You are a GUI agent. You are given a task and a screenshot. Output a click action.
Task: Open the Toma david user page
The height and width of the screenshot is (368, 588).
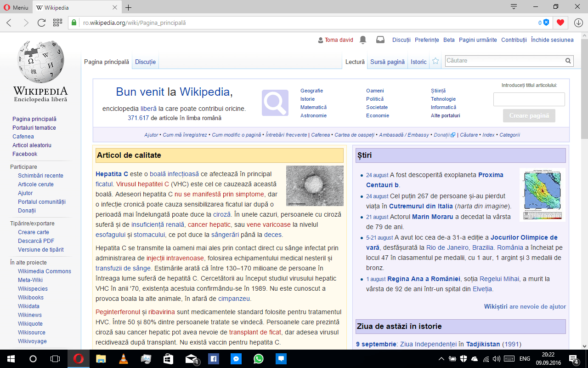point(339,40)
